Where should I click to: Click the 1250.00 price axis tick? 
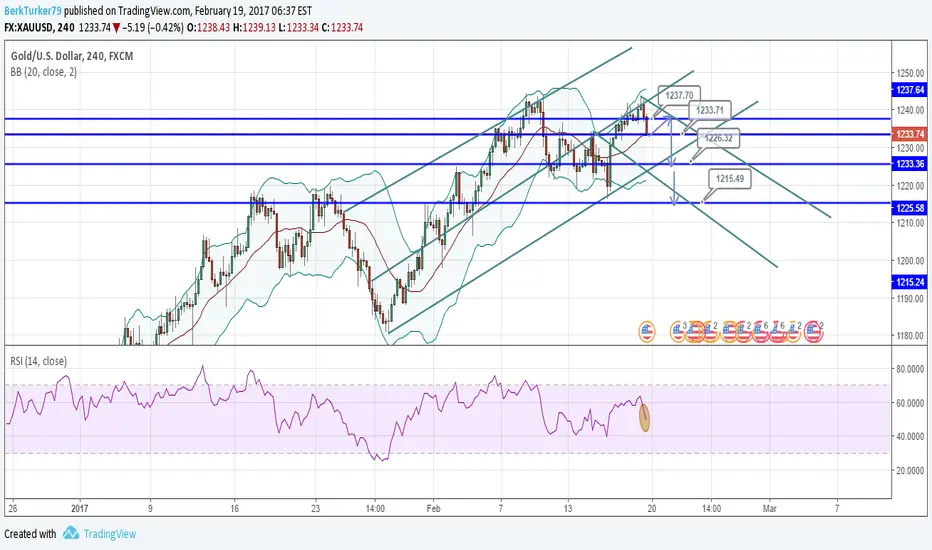[x=911, y=73]
